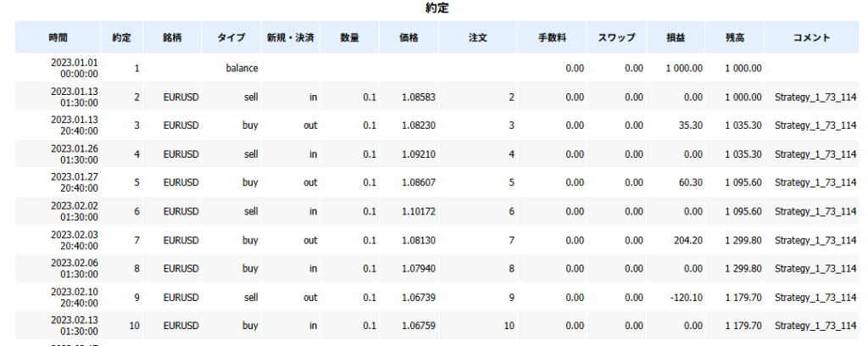Select the price cell 1.10172
Screen dimensions: 868x346
point(418,211)
